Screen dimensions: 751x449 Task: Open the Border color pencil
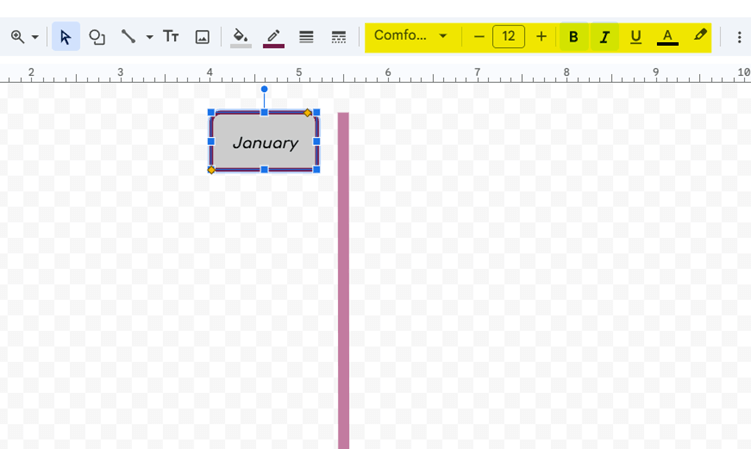coord(273,37)
